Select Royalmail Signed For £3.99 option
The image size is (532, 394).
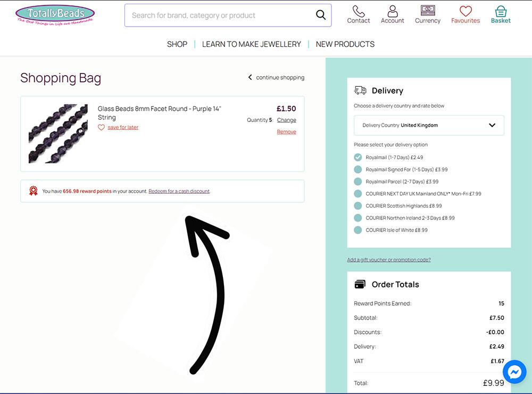[358, 169]
